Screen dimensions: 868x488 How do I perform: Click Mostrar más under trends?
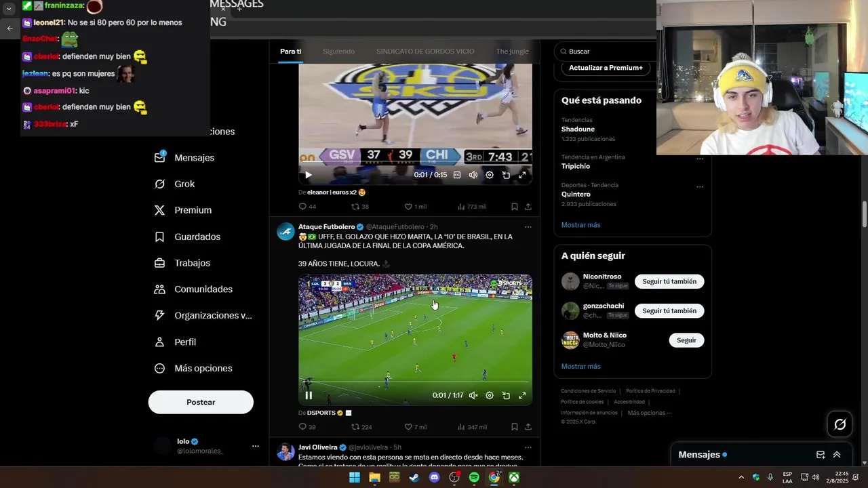[x=580, y=225]
